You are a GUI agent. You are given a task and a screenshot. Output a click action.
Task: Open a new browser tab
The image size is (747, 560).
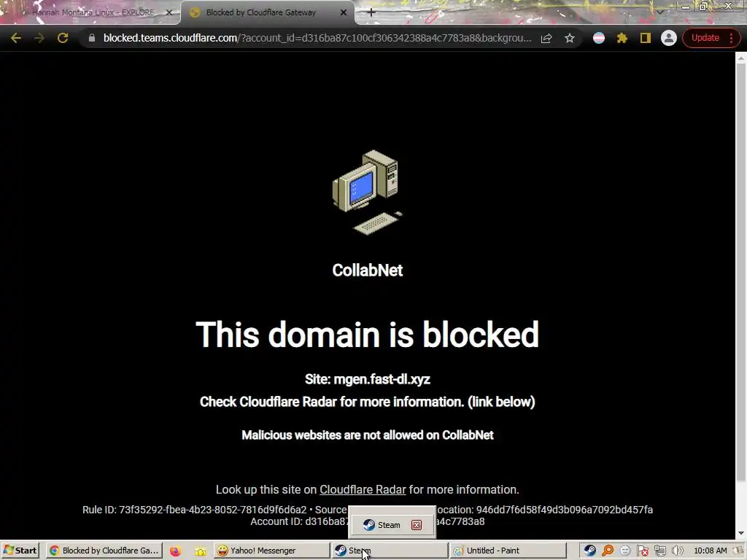point(371,13)
